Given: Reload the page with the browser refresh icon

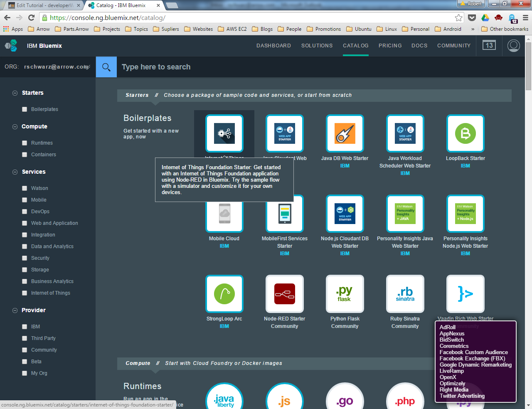Looking at the screenshot, I should pos(31,17).
